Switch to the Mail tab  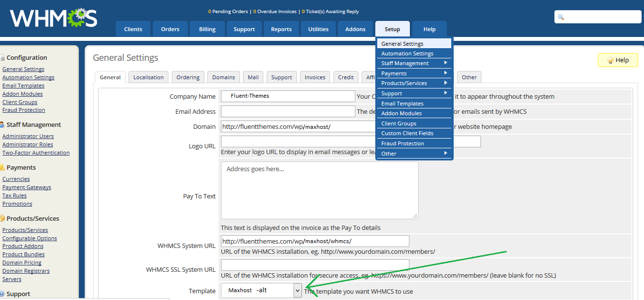click(253, 77)
